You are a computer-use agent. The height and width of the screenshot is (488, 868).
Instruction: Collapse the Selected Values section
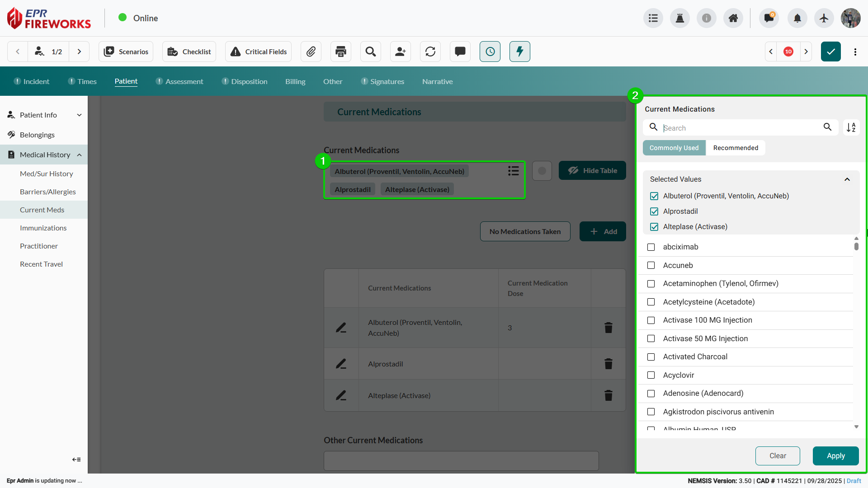847,179
